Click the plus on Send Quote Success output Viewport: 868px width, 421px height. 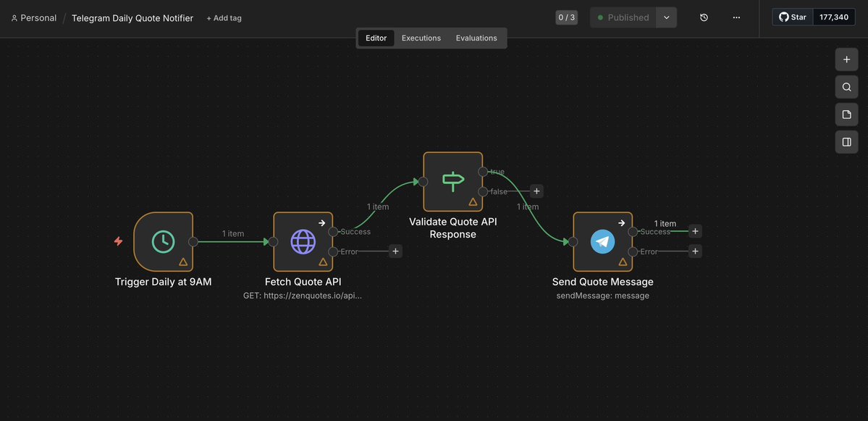[x=695, y=232]
